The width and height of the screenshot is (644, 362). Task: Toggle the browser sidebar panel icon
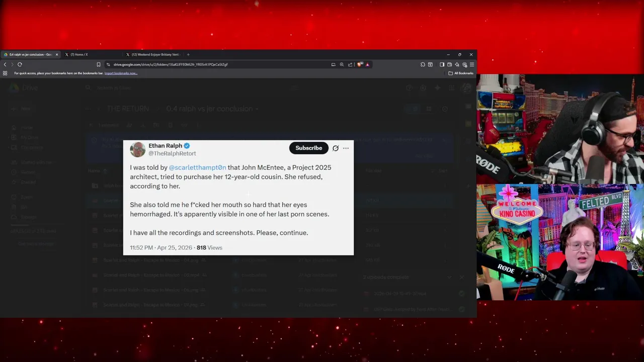[442, 64]
